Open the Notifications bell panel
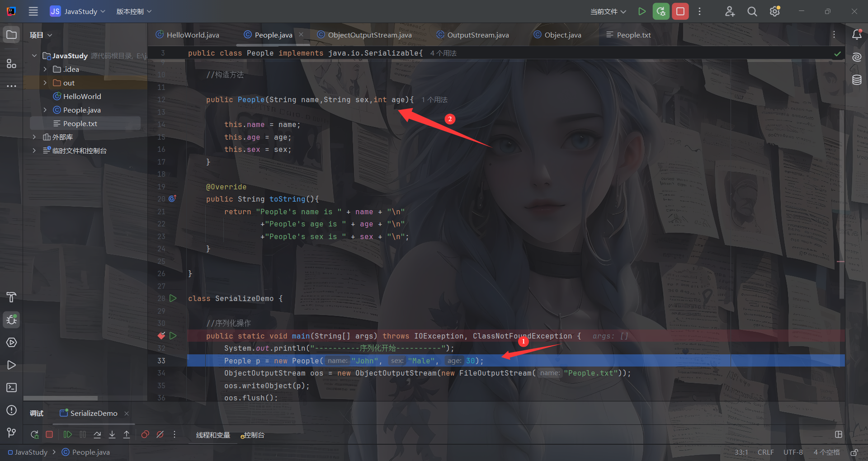868x461 pixels. pyautogui.click(x=857, y=35)
